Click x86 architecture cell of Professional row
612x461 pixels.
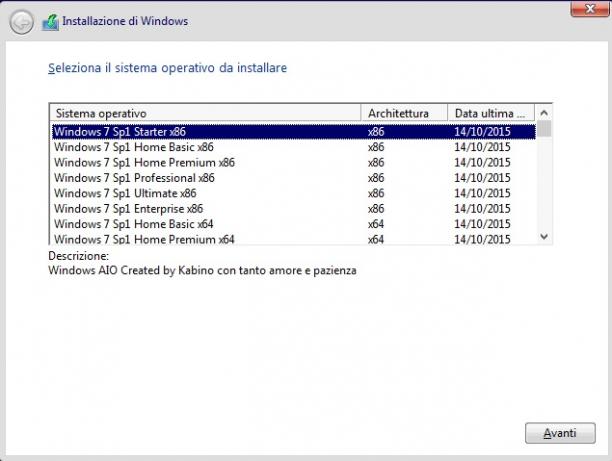(x=376, y=178)
